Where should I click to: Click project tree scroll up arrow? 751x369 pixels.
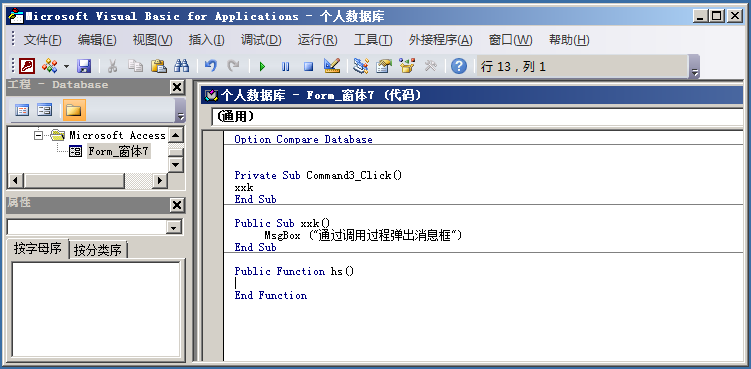click(176, 135)
